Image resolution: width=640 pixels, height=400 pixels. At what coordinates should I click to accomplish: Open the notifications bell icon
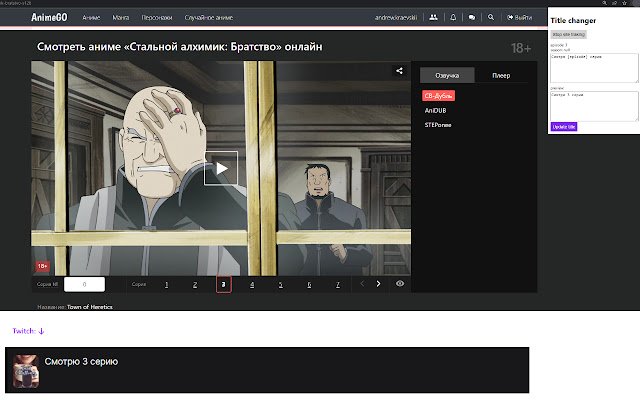pos(453,18)
